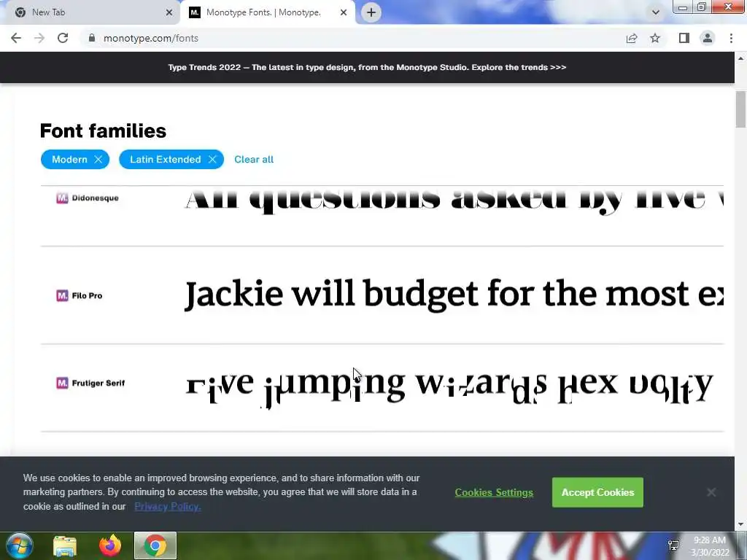Expand the tab search dropdown

click(656, 12)
